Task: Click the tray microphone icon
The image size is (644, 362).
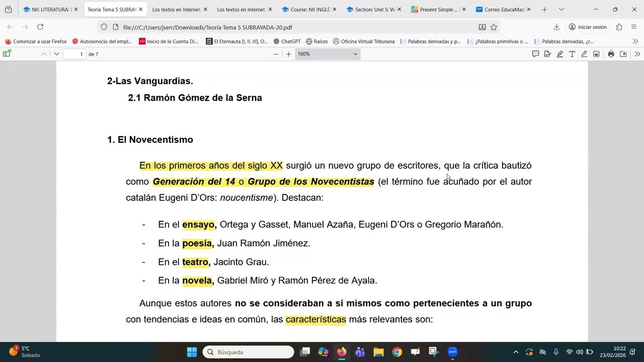Action: (x=556, y=352)
